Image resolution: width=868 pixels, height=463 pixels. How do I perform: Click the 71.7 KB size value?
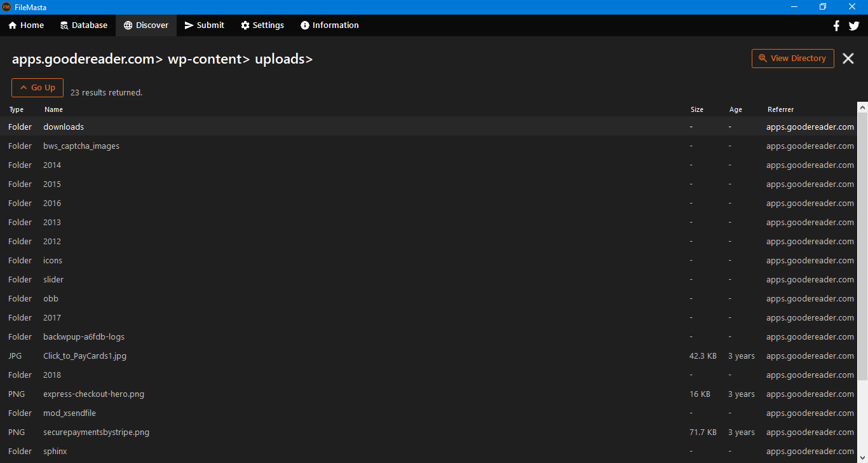(703, 432)
